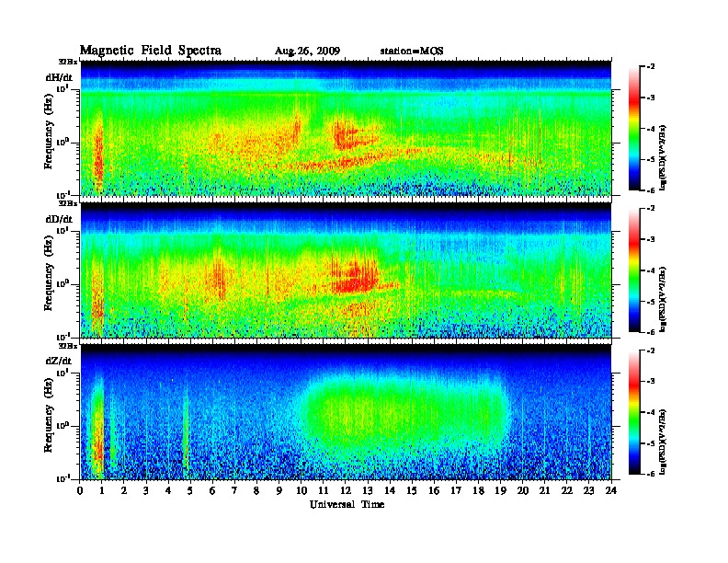Viewport: 728px width, 563px height.
Task: Click hour "22" on the time axis
Action: click(x=567, y=491)
